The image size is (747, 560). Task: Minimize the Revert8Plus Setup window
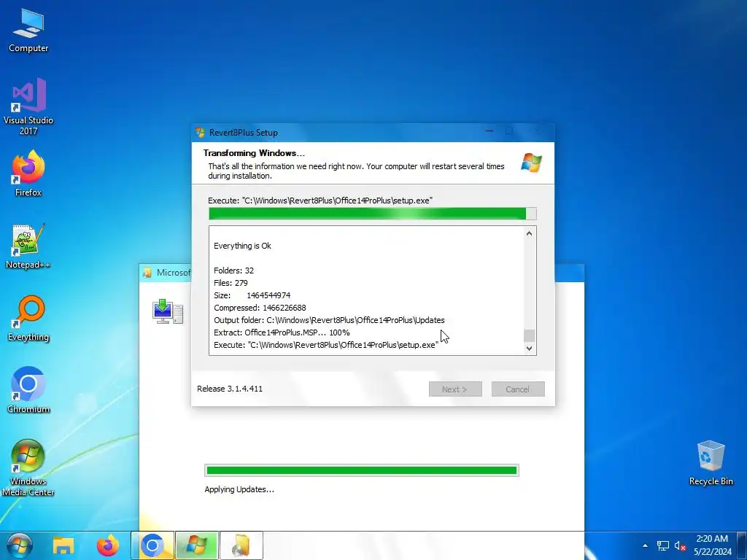pos(489,131)
